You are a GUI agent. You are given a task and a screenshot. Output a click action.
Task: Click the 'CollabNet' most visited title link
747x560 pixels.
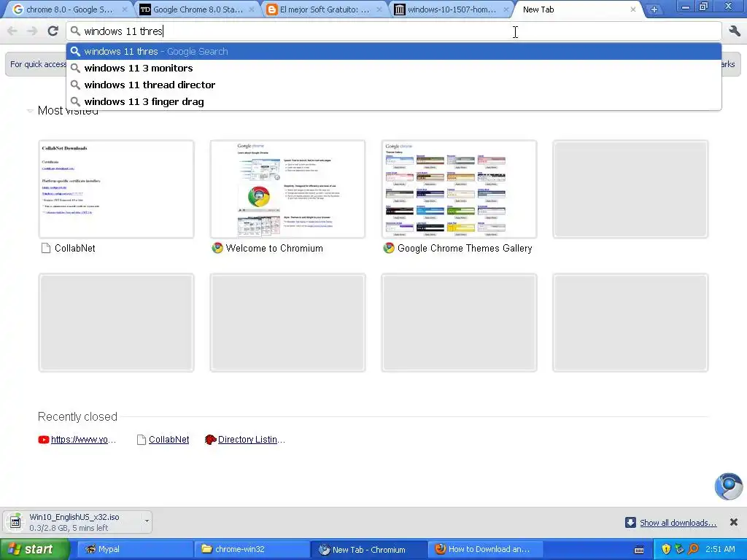(x=75, y=248)
